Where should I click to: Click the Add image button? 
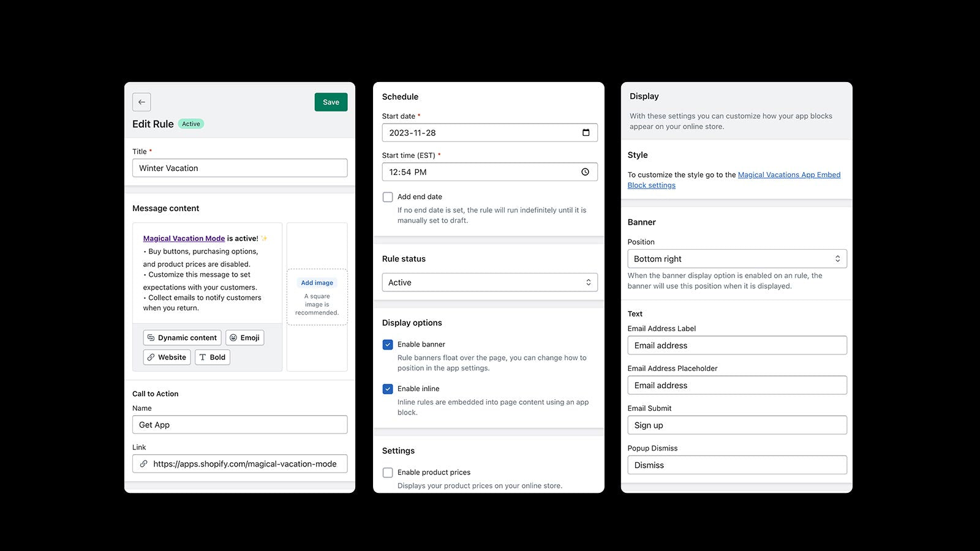(x=317, y=282)
